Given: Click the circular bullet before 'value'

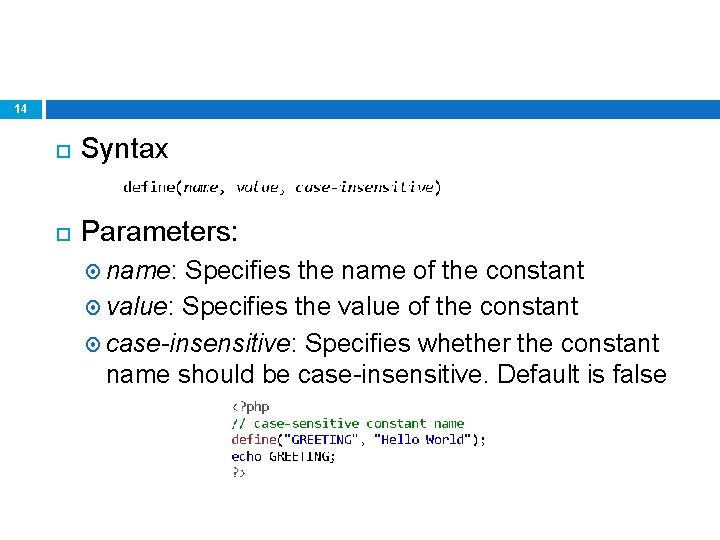Looking at the screenshot, I should [x=93, y=307].
